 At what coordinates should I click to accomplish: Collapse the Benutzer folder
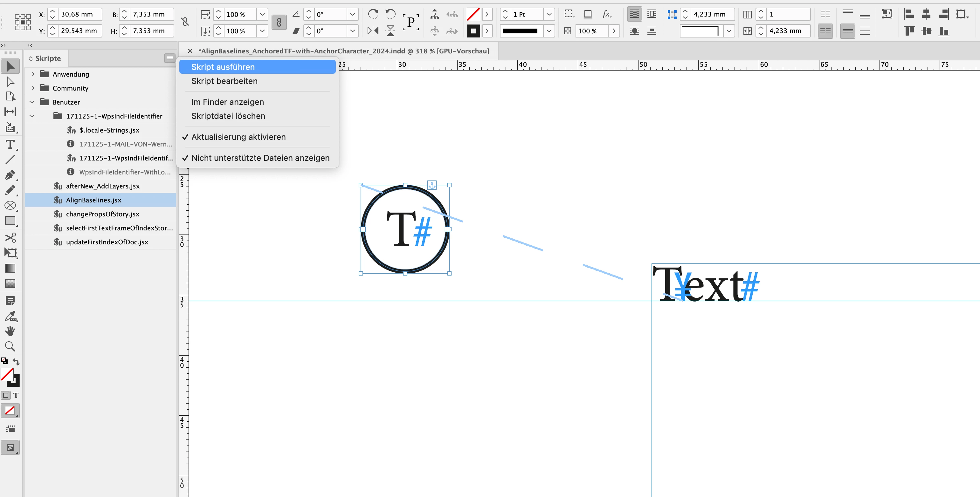32,102
